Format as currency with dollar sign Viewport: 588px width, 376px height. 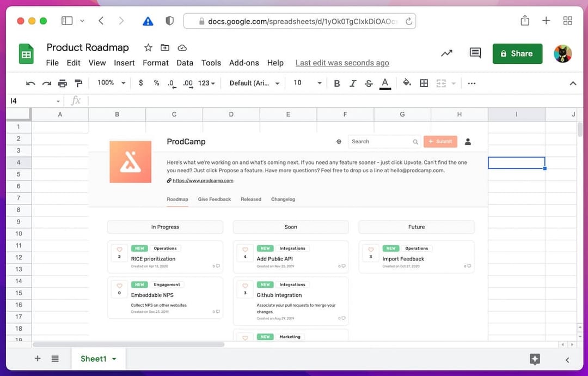click(140, 83)
